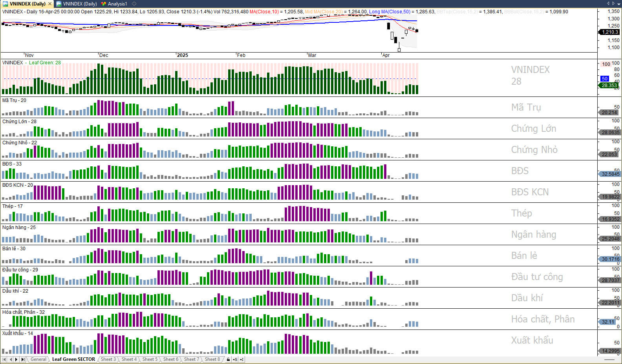Switch to the General sheet tab
Screen dimensions: 622x364
pyautogui.click(x=38, y=359)
